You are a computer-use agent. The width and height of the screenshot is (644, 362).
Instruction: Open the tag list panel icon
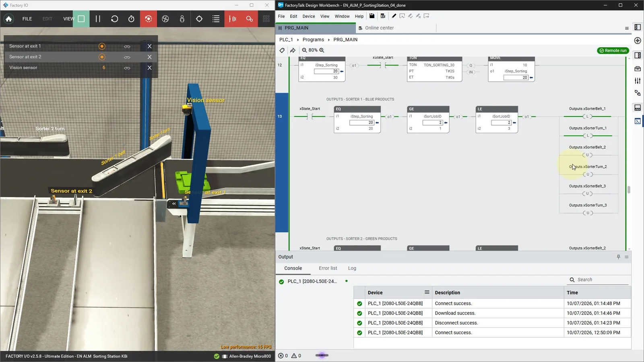click(x=216, y=19)
